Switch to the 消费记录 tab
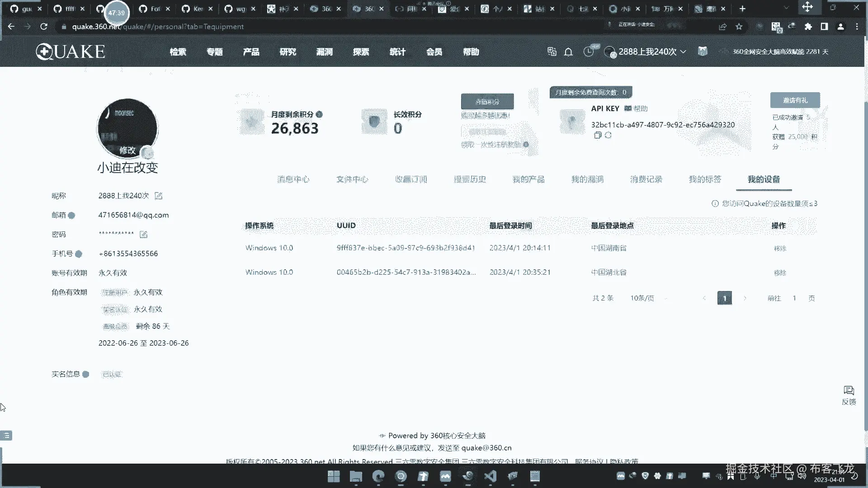 pos(646,179)
